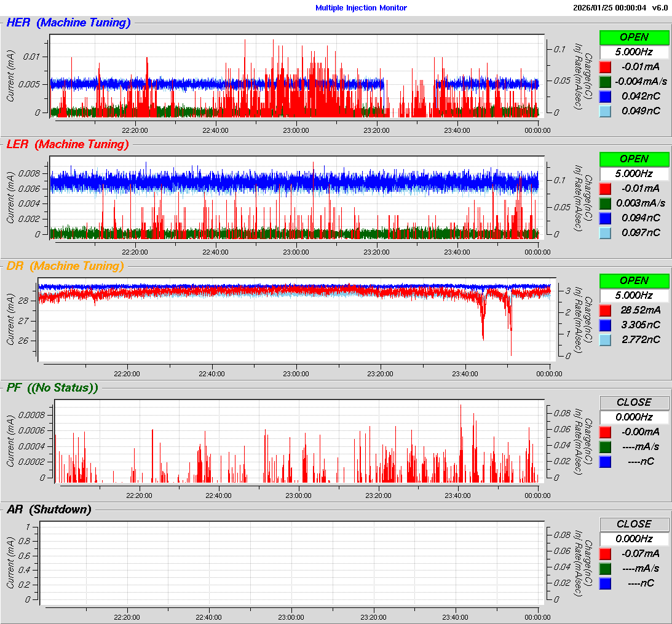Click the blue swatch in AR legend
This screenshot has height=624, width=672.
(x=605, y=583)
